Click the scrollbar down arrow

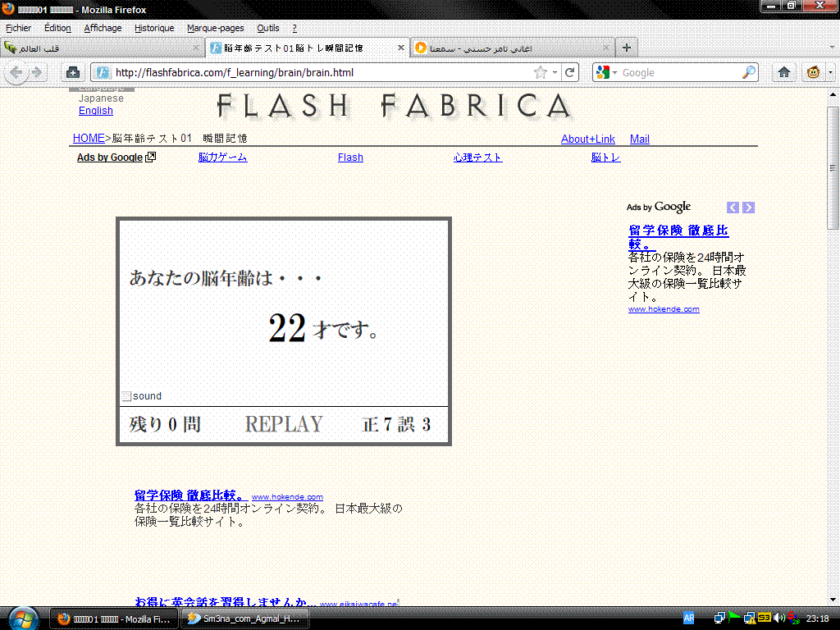point(833,600)
